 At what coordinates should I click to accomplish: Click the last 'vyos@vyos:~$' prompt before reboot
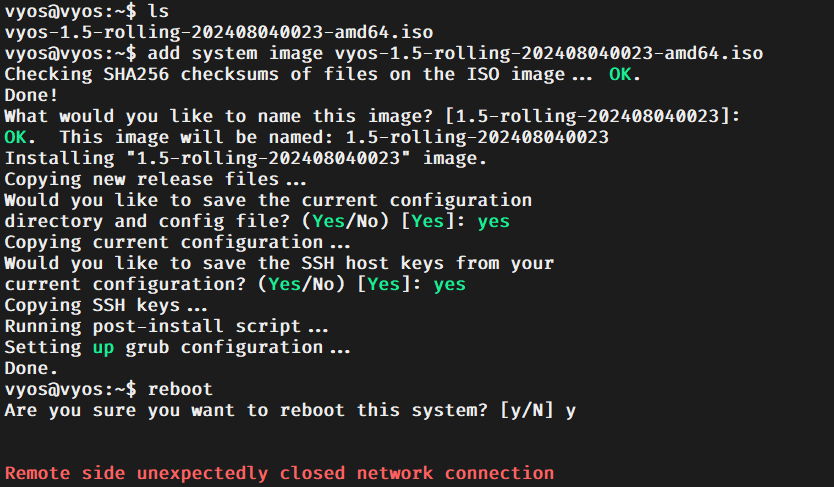pyautogui.click(x=70, y=389)
